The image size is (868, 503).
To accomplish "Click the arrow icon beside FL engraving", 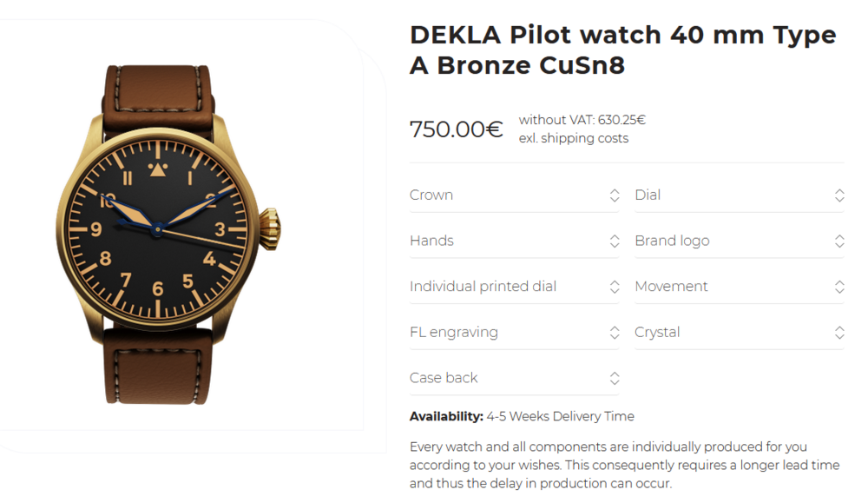I will (615, 333).
